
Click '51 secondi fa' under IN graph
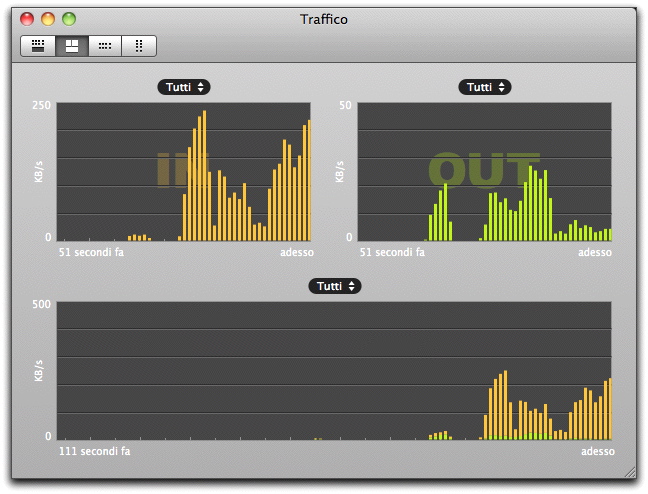point(91,252)
